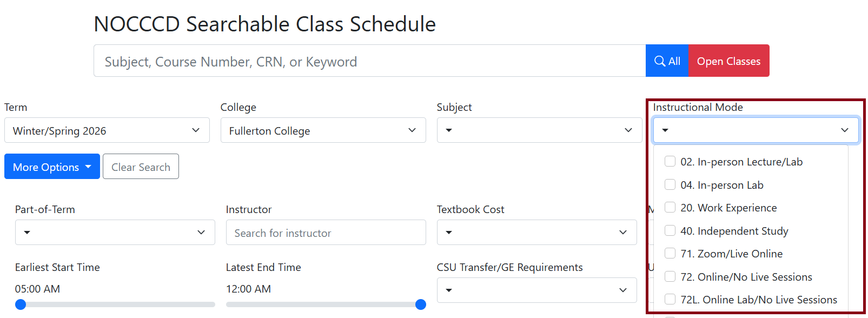The image size is (868, 318).
Task: Click the Latest End Time slider handle
Action: point(421,304)
